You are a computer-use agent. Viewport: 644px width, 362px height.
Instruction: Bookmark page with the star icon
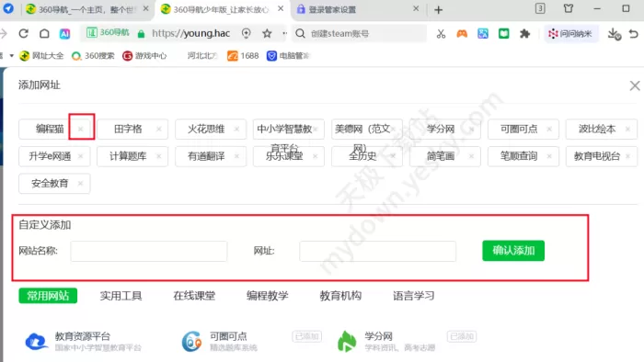click(267, 34)
